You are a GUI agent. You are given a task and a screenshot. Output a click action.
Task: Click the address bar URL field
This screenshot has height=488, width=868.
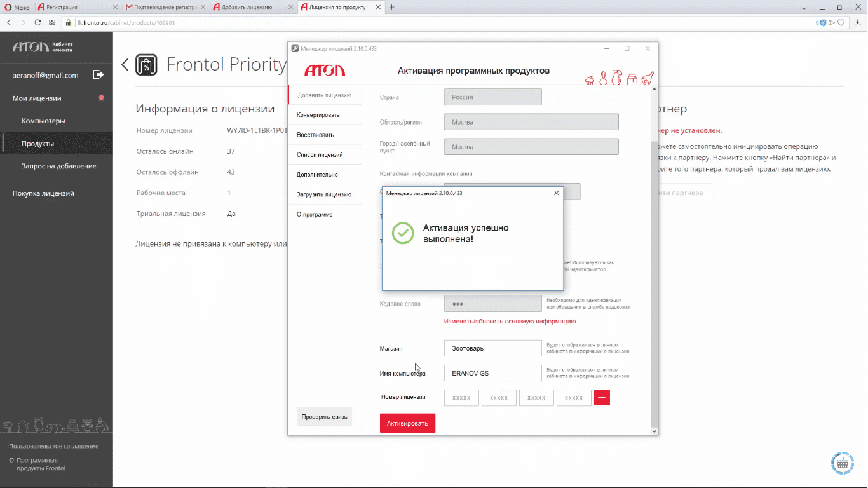(x=438, y=22)
